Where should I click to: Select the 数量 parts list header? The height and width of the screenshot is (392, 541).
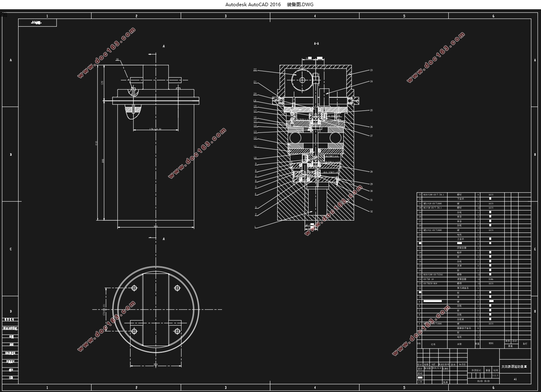tap(477, 344)
